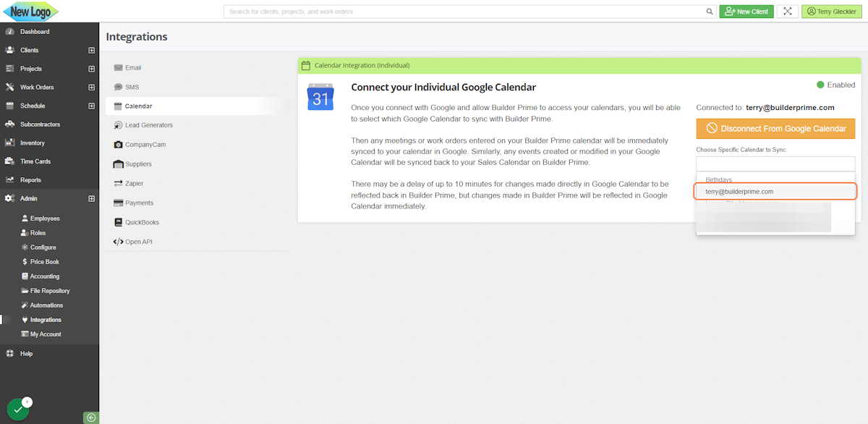The height and width of the screenshot is (424, 868).
Task: Click the New Logo in header
Action: [30, 12]
